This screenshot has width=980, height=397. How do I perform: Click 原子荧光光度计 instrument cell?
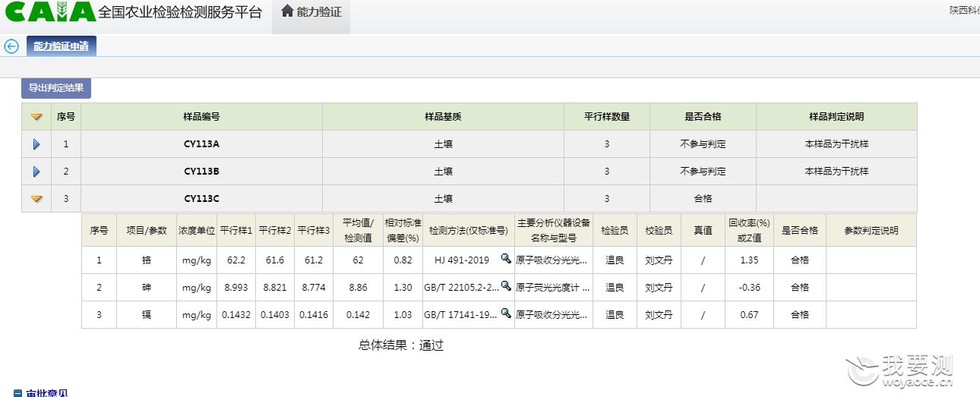(553, 287)
